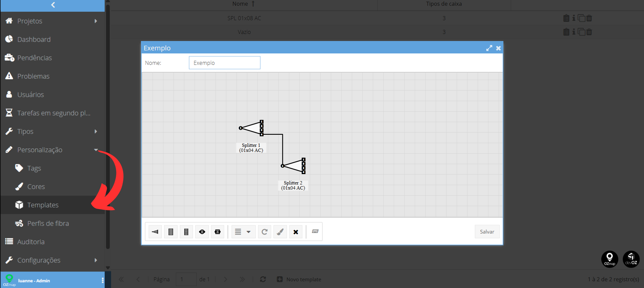
Task: Refresh the templates list
Action: pos(263,279)
